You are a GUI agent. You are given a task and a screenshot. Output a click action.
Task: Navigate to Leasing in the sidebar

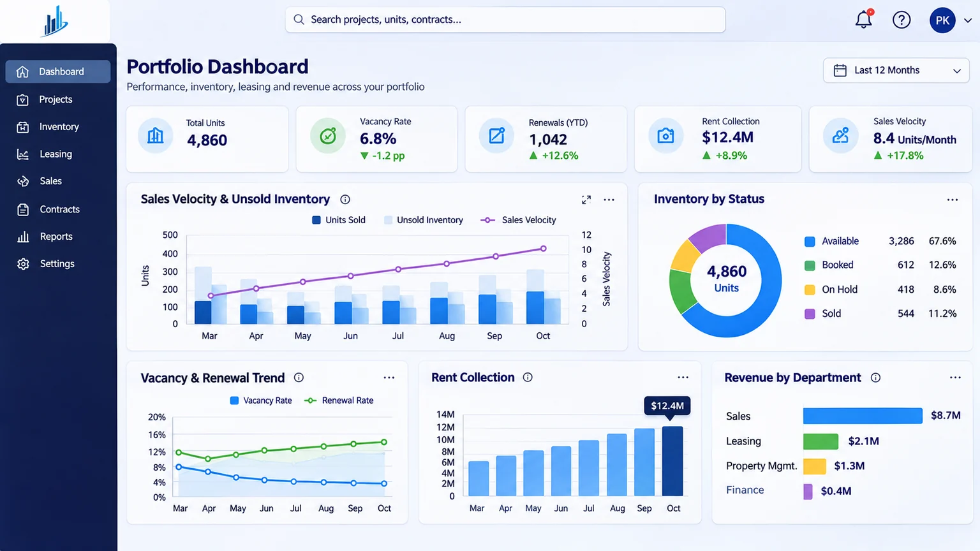58,154
